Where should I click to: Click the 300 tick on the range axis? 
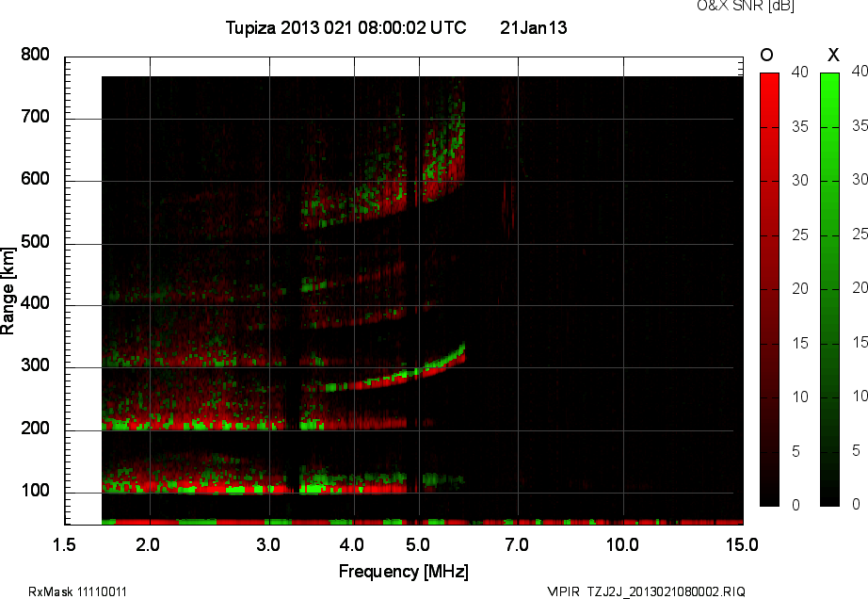35,367
